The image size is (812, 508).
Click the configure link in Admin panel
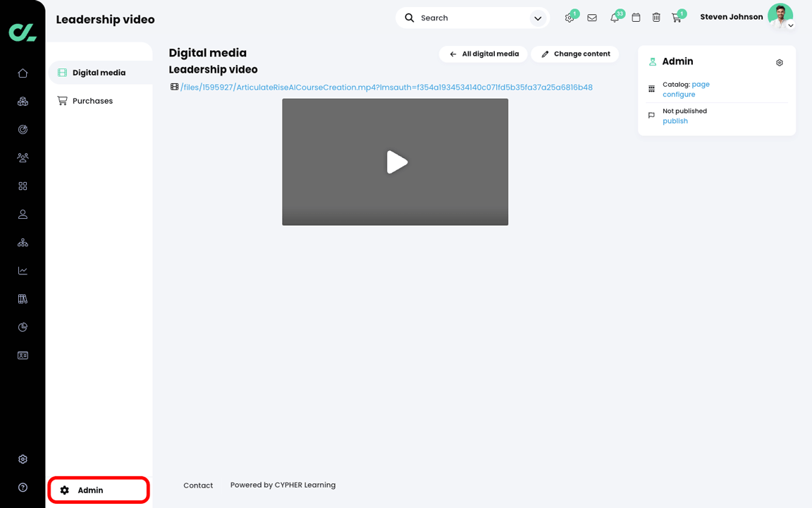678,95
